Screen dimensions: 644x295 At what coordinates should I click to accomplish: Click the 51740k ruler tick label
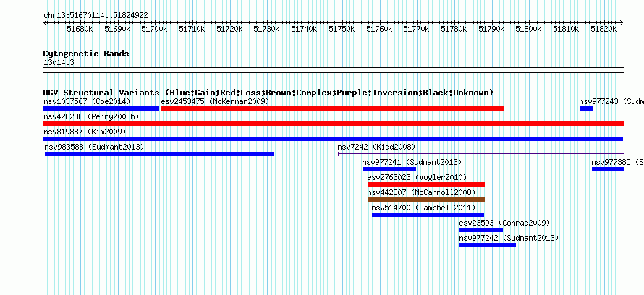(x=305, y=29)
